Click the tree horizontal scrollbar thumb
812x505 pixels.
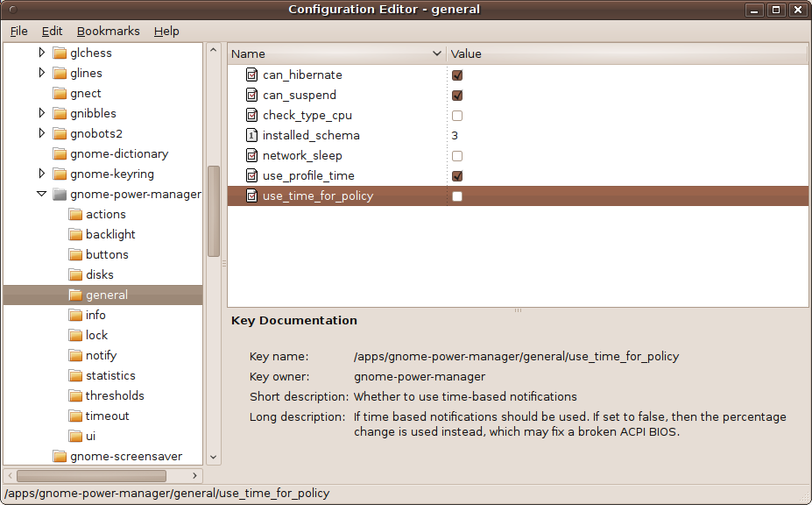(92, 475)
